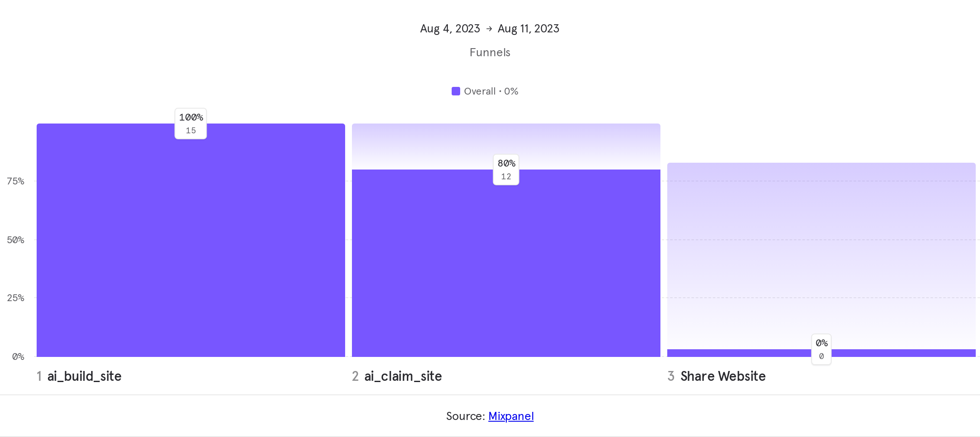Click the Aug 11, 2023 end date

pos(528,29)
